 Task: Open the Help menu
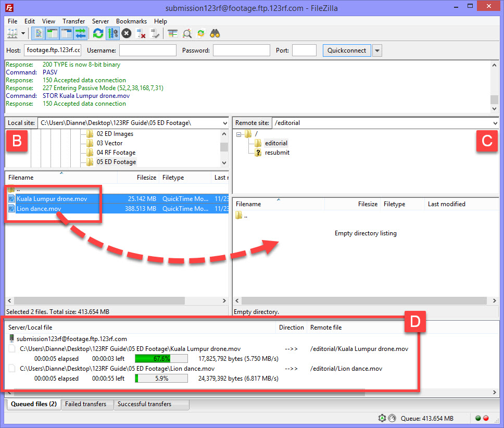click(x=160, y=21)
